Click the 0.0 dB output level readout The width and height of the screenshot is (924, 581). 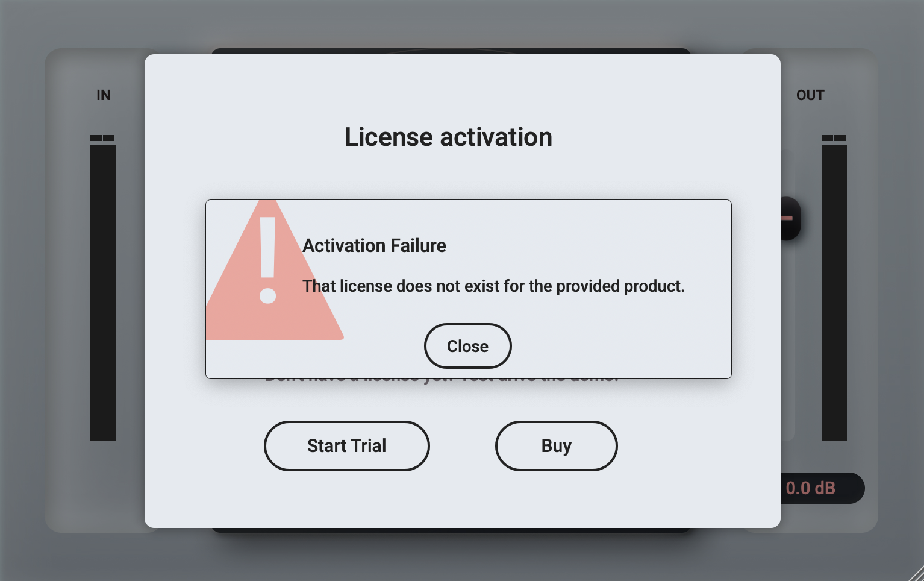coord(809,488)
